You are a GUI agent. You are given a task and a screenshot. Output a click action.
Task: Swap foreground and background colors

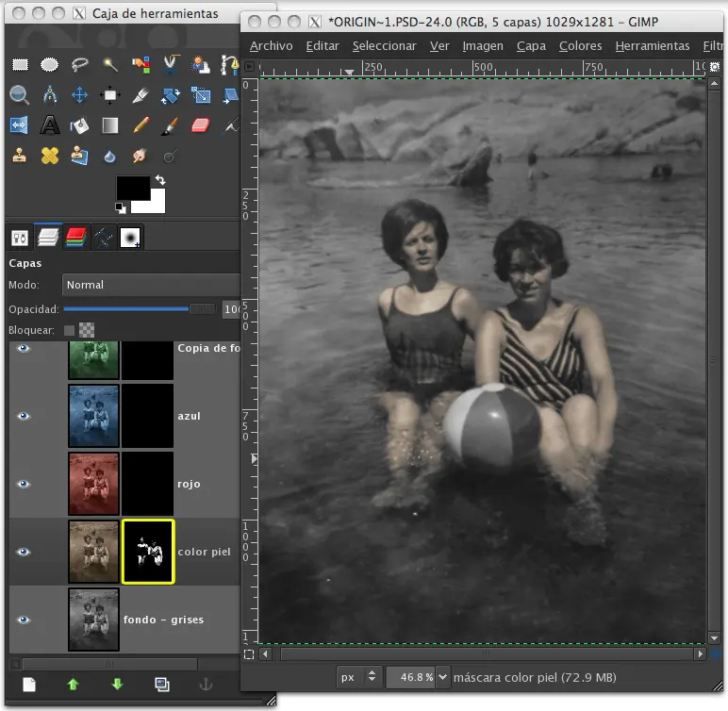click(x=160, y=180)
